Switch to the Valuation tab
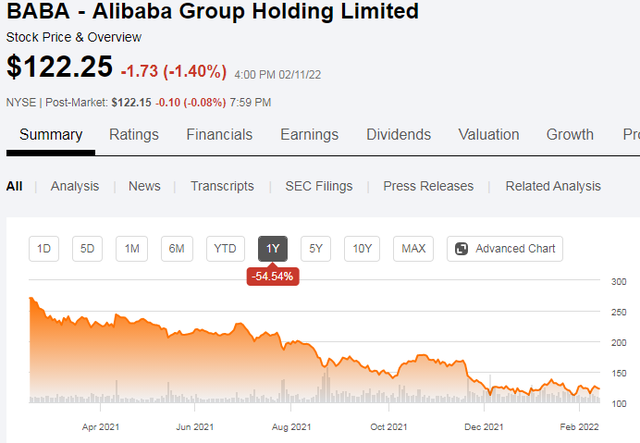Viewport: 640px width, 443px height. 488,135
